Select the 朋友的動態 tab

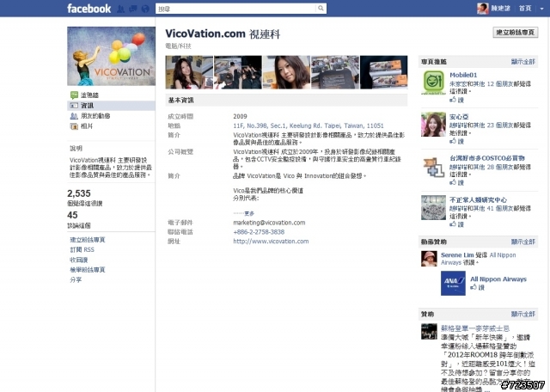point(95,116)
